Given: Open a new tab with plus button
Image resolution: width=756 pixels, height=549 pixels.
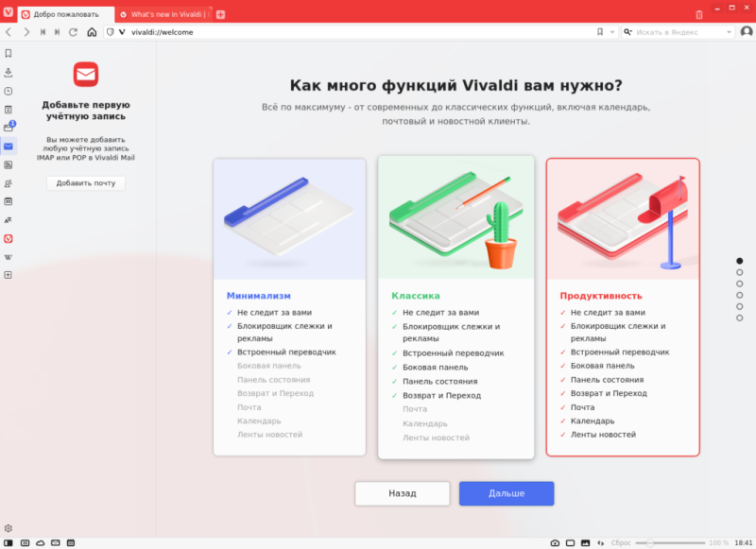Looking at the screenshot, I should click(x=221, y=14).
